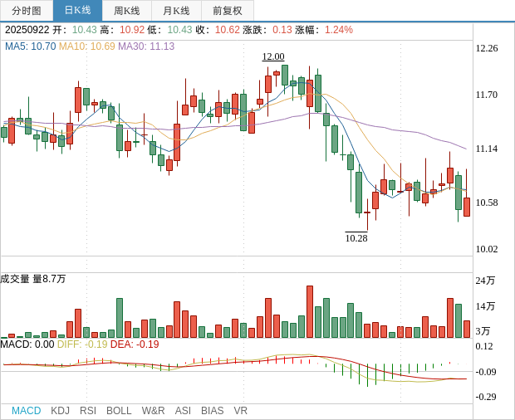Screen dimensions: 515x420
Task: Select the 日K线 tab
Action: [77, 11]
